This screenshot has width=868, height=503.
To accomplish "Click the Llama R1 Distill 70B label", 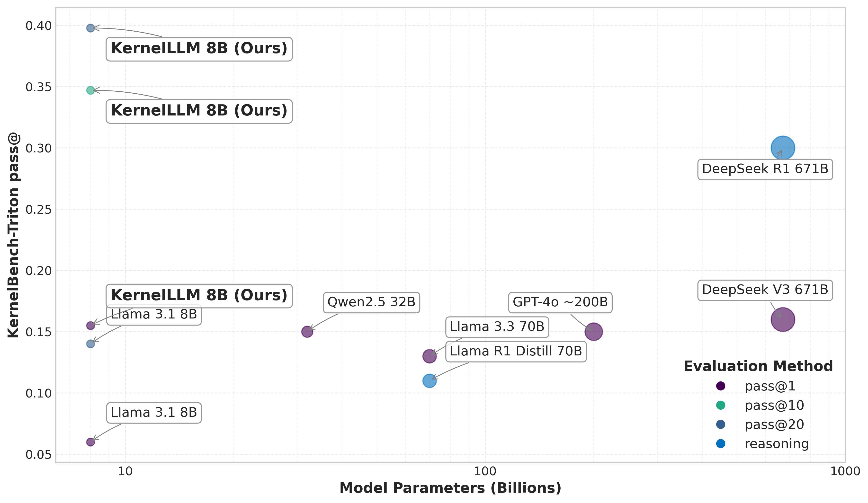I will [516, 351].
